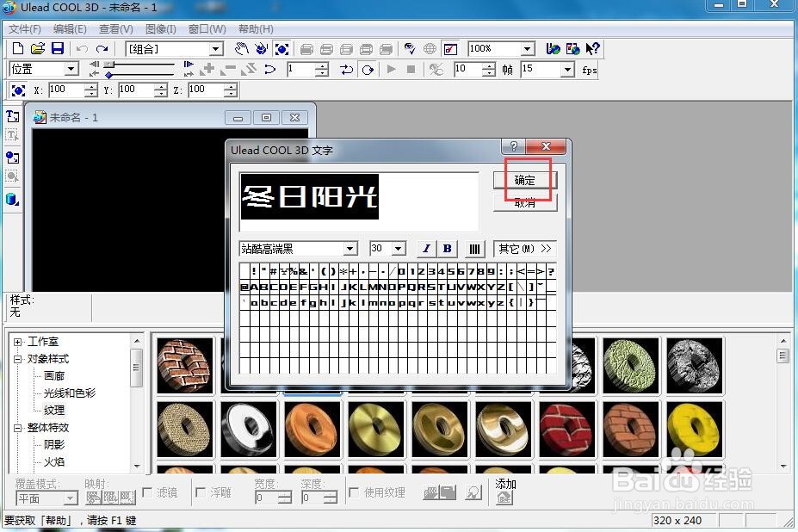The height and width of the screenshot is (532, 798).
Task: Open the fps 15 dropdown
Action: coord(567,69)
